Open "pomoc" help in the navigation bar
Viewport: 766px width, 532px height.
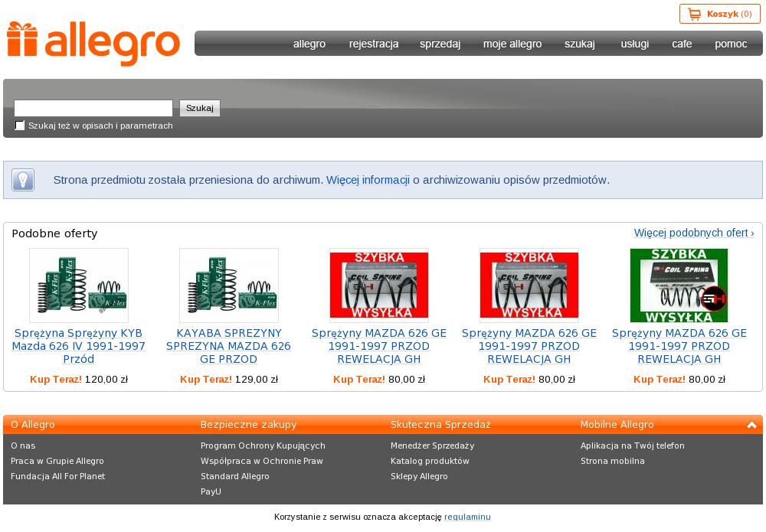tap(731, 44)
